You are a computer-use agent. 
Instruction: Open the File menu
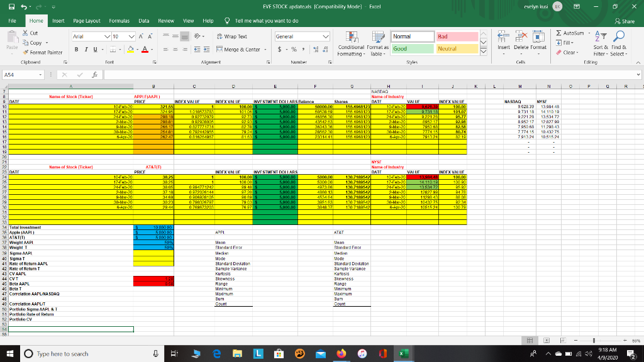click(x=13, y=21)
